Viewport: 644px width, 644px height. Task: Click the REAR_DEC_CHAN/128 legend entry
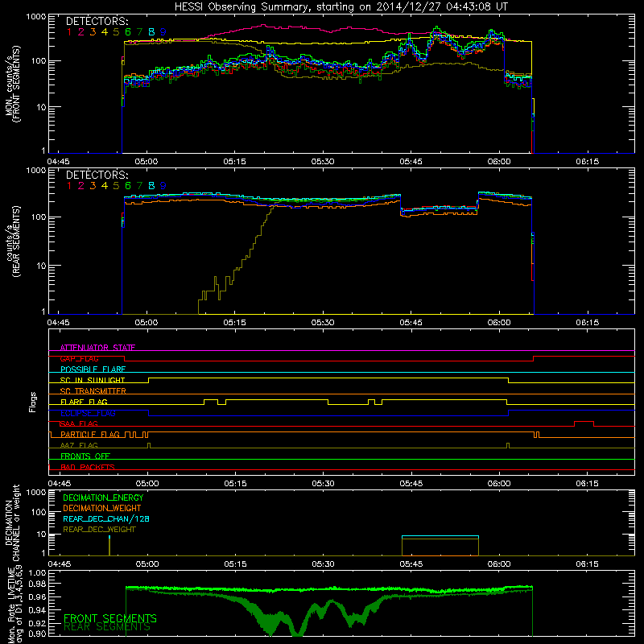pos(106,518)
